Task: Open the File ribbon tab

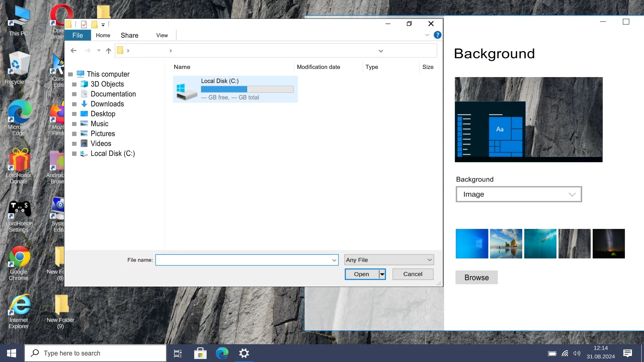Action: 77,35
